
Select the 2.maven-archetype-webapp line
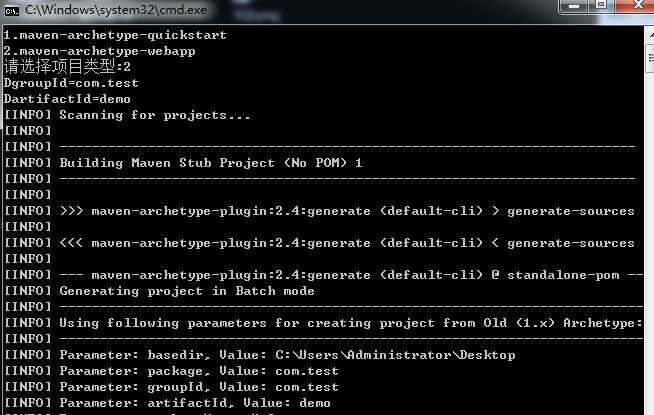pyautogui.click(x=99, y=51)
